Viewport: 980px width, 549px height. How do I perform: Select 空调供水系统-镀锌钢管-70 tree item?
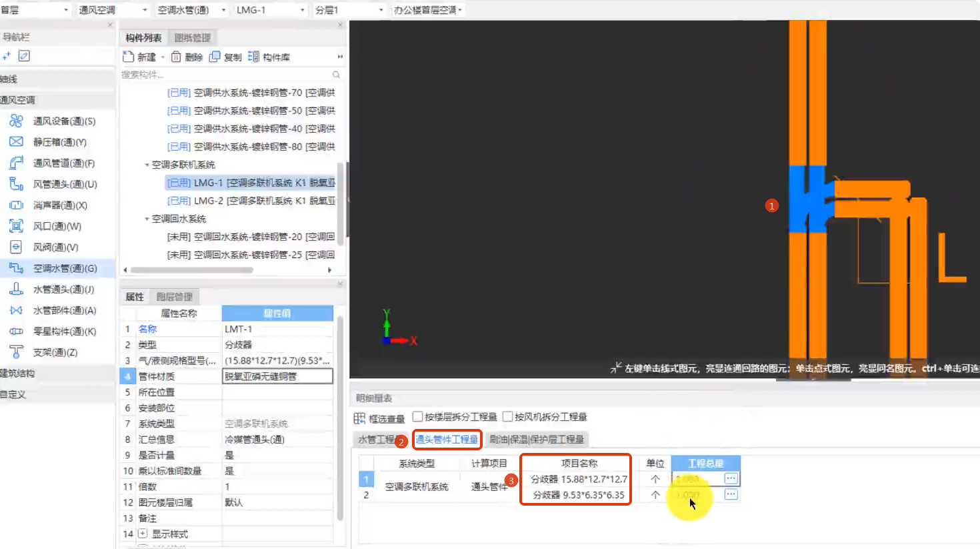point(251,93)
